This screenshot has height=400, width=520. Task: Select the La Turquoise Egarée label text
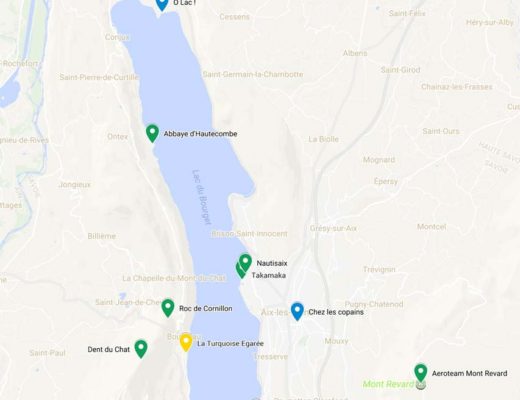coord(230,343)
